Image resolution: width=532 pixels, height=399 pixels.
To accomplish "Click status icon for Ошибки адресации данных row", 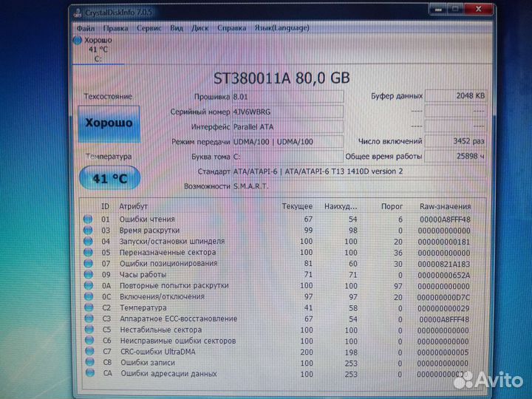I will [90, 373].
